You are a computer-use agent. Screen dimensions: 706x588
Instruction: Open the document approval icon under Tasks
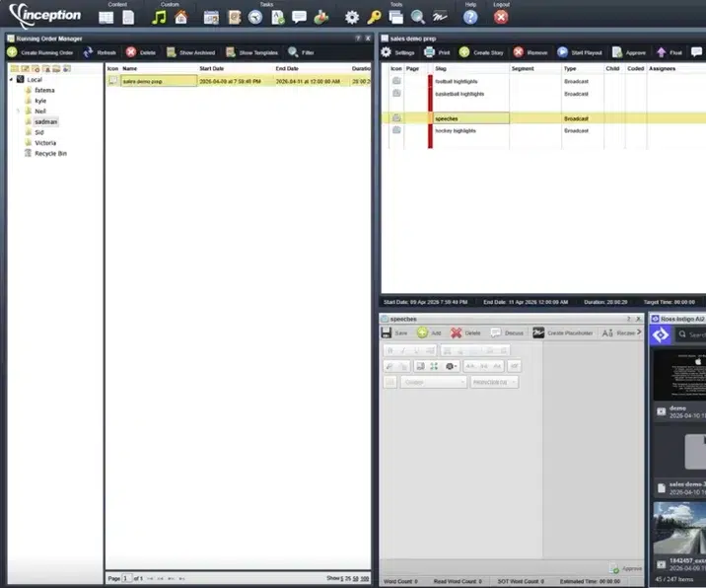click(278, 18)
